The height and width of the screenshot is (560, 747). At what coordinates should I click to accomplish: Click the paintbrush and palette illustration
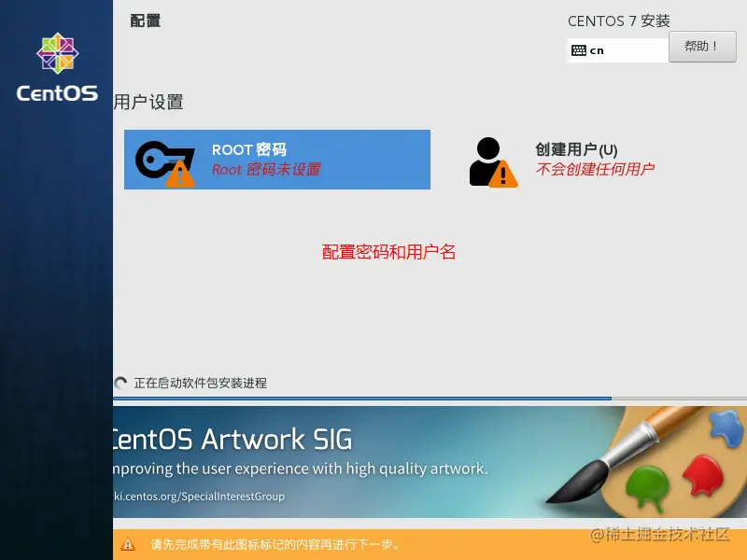point(645,462)
